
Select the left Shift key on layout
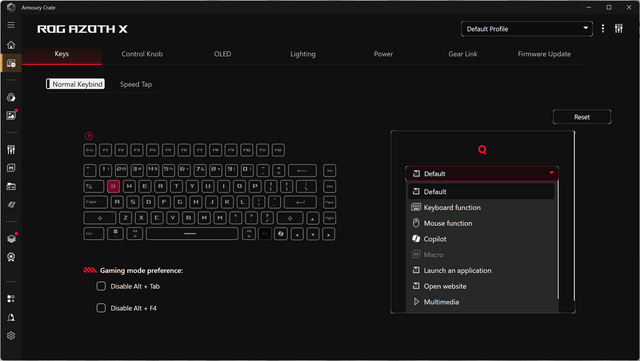pos(100,218)
